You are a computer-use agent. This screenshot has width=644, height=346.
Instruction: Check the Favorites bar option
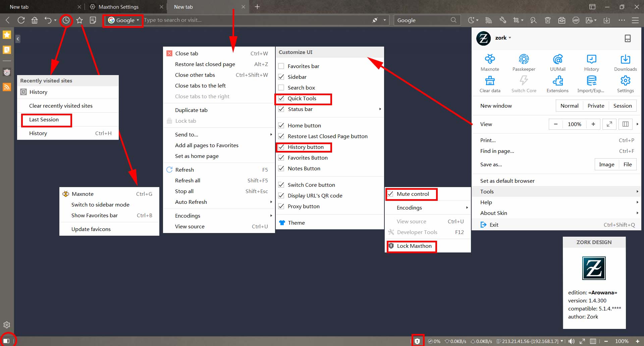click(281, 66)
